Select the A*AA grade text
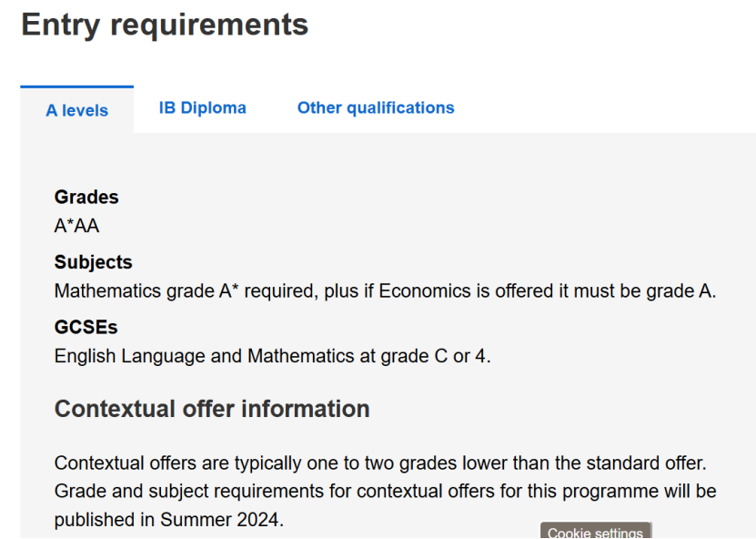This screenshot has height=539, width=756. [x=76, y=226]
